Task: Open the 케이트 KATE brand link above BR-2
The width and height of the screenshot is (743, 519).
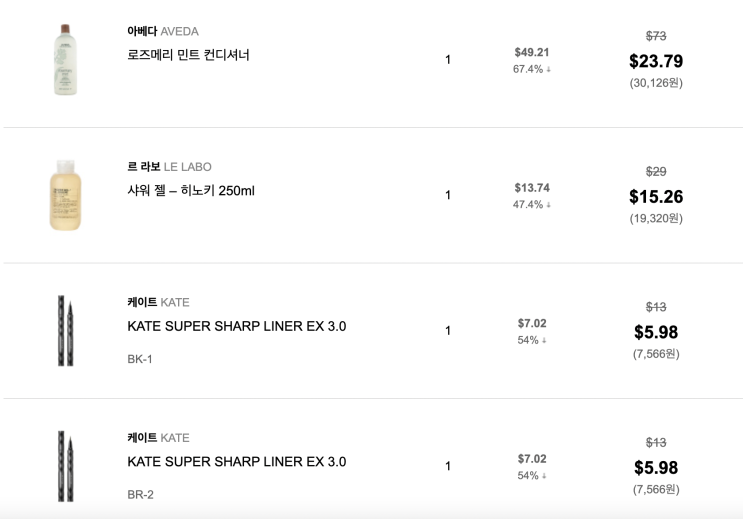Action: click(158, 438)
